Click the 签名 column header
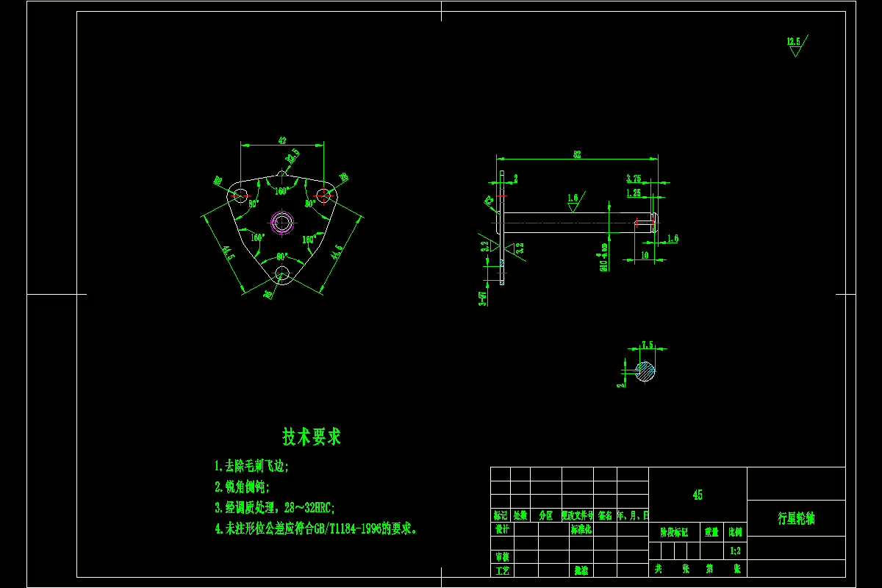 [x=605, y=515]
